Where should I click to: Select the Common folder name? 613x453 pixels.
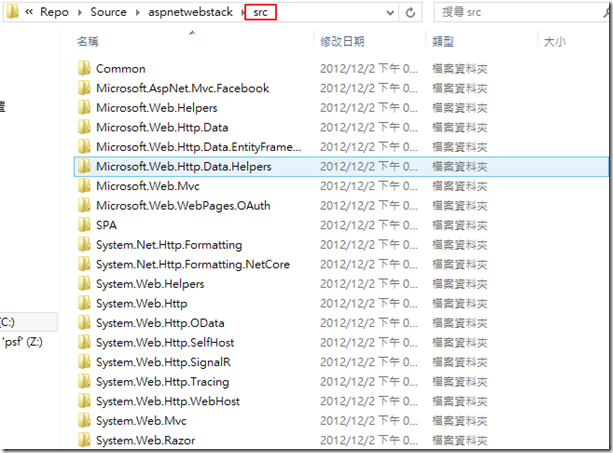pos(120,69)
